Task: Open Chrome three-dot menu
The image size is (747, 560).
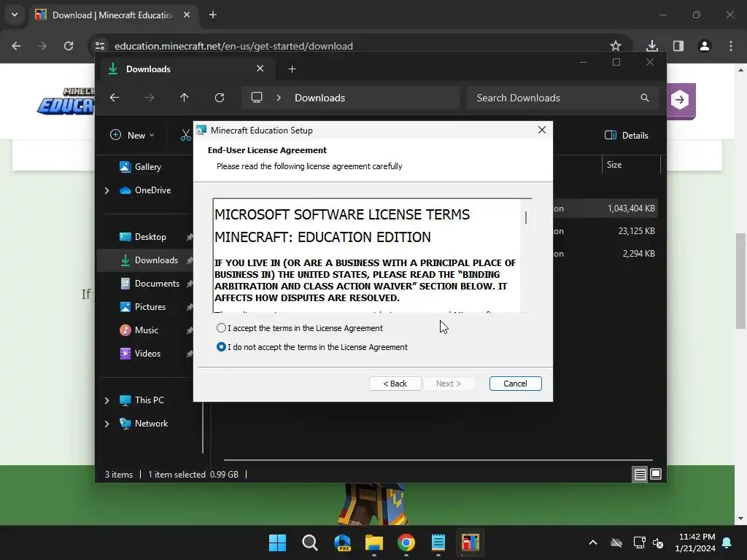Action: [x=731, y=46]
